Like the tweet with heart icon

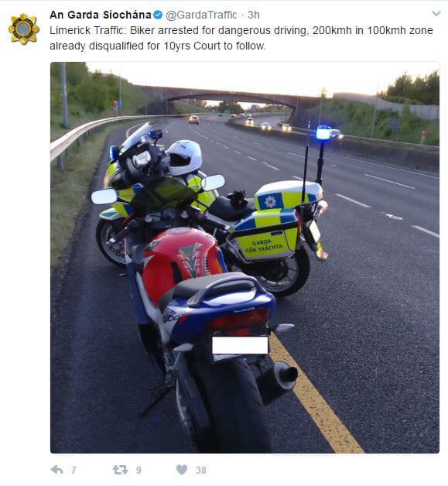[x=182, y=470]
